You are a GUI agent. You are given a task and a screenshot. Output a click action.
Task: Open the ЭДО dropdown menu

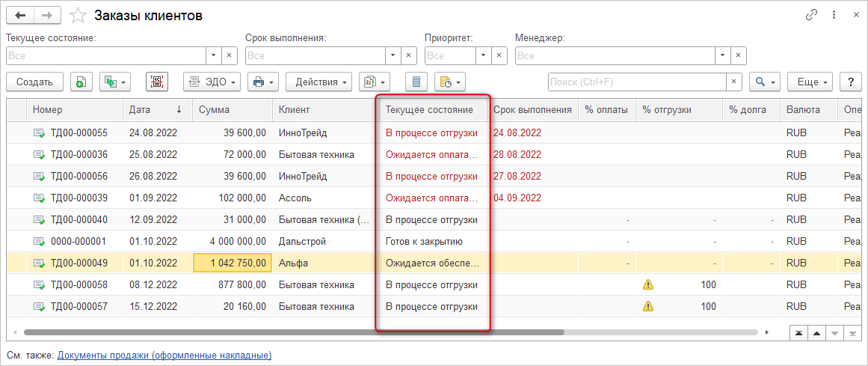click(212, 82)
